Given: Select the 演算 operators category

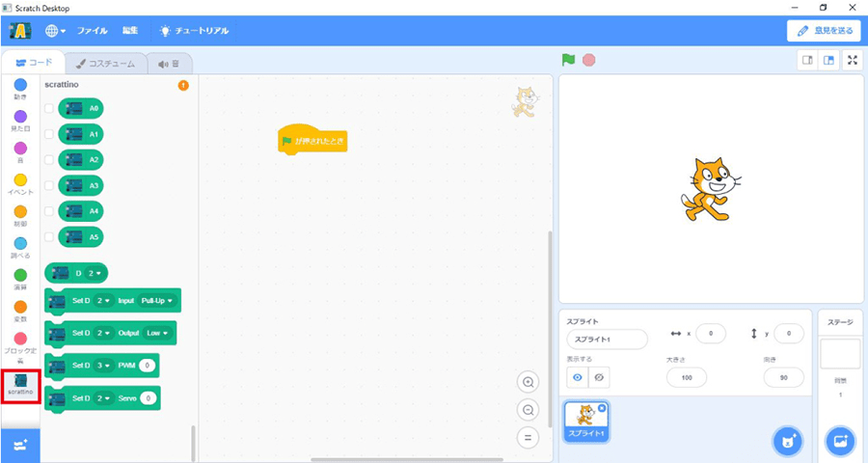Looking at the screenshot, I should 20,279.
